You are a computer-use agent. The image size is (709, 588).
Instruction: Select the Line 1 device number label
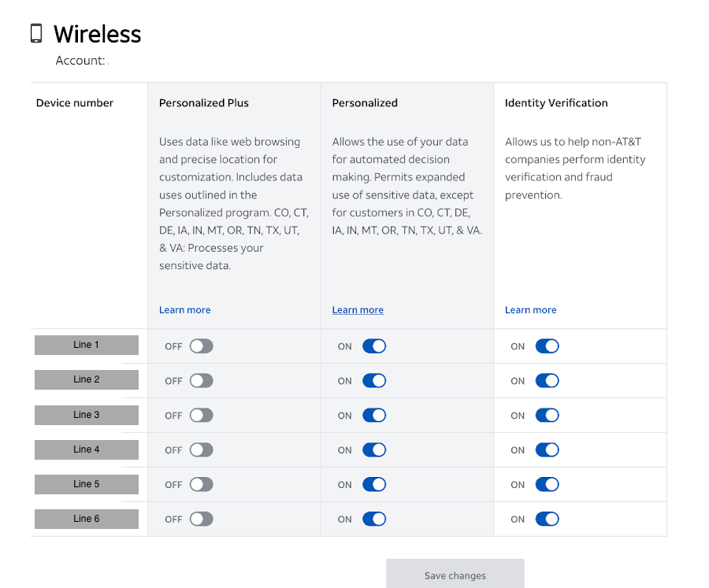pyautogui.click(x=86, y=345)
